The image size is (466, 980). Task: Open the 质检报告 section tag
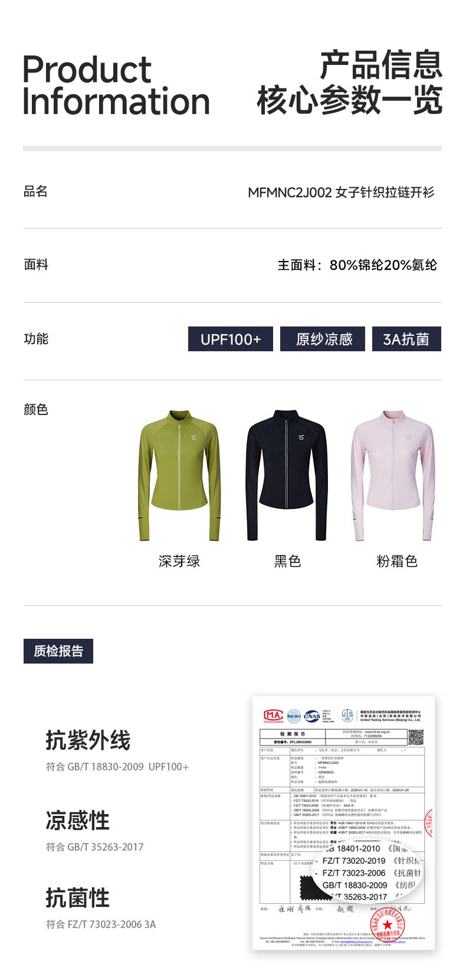tap(58, 651)
